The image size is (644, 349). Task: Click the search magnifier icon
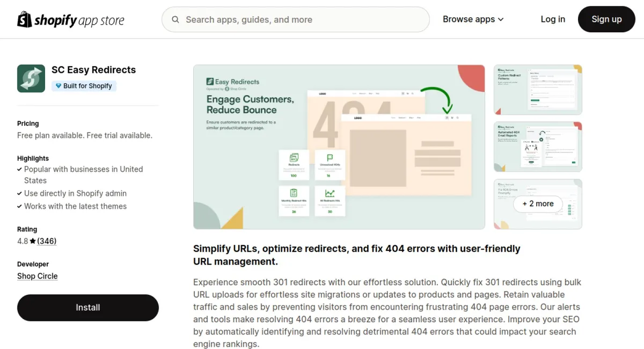pyautogui.click(x=175, y=20)
